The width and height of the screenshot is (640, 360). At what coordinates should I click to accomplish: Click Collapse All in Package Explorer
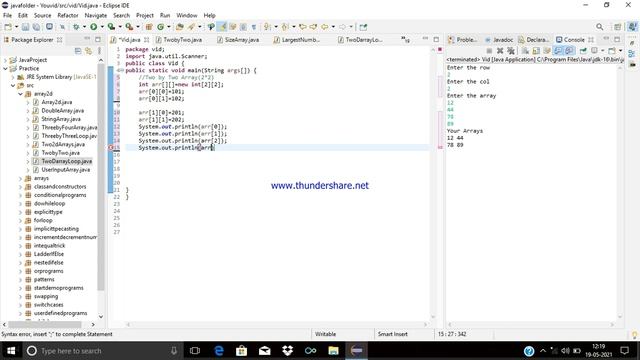coord(78,51)
